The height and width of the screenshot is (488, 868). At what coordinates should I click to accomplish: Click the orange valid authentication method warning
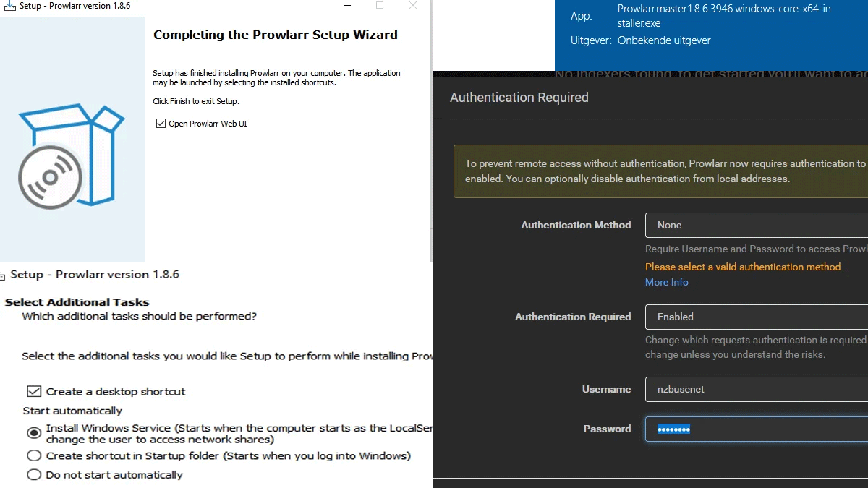coord(743,267)
